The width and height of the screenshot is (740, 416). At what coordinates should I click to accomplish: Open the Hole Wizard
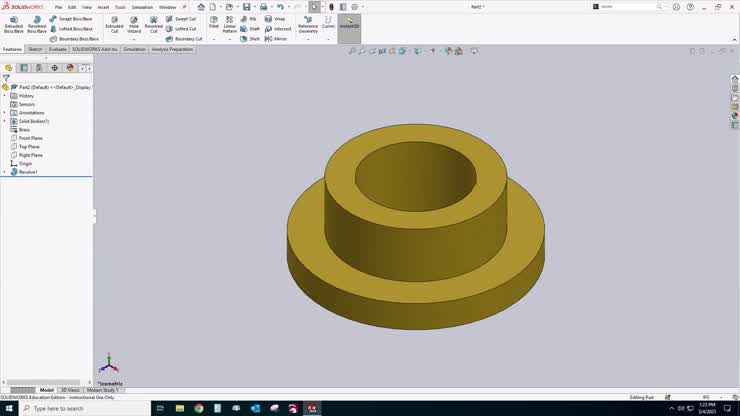point(134,25)
